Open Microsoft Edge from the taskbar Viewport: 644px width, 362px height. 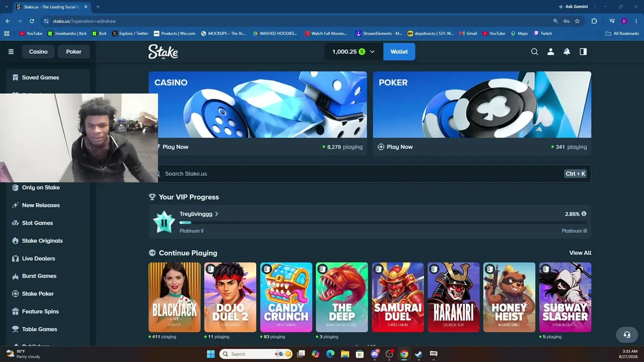[330, 354]
